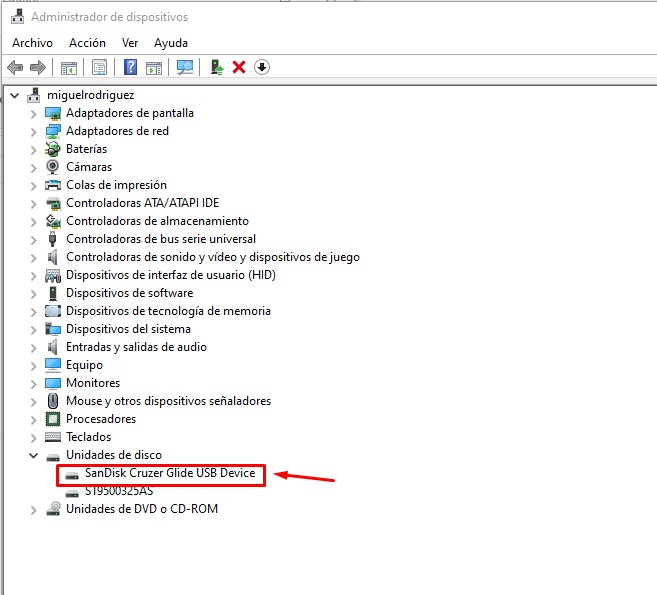Click the USB controllers plug icon
The image size is (657, 595).
(x=53, y=239)
